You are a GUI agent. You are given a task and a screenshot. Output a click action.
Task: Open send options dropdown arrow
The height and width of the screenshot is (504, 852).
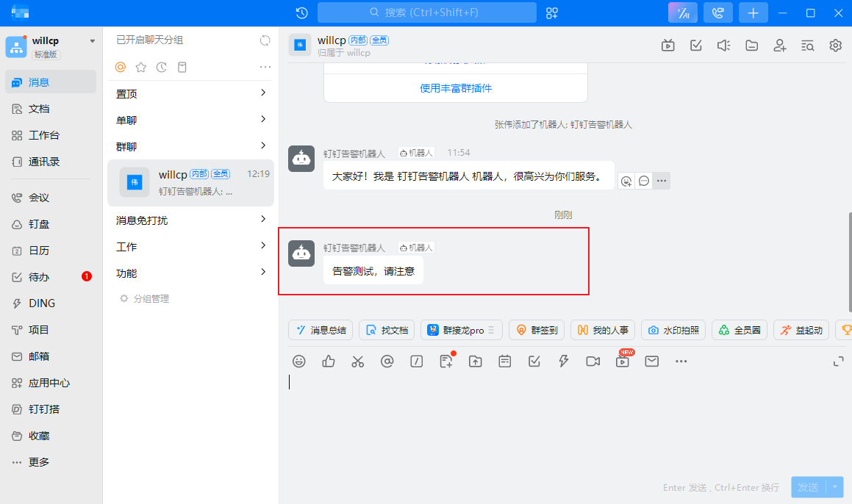834,487
